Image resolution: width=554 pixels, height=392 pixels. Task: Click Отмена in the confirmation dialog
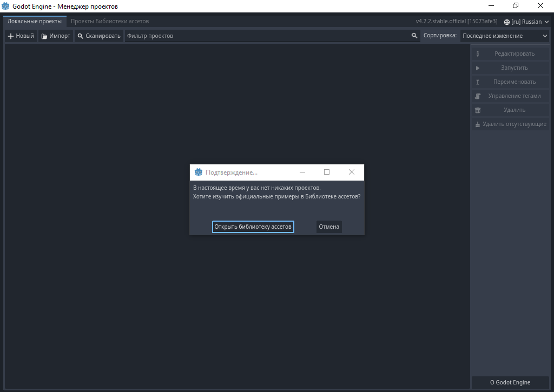(329, 227)
